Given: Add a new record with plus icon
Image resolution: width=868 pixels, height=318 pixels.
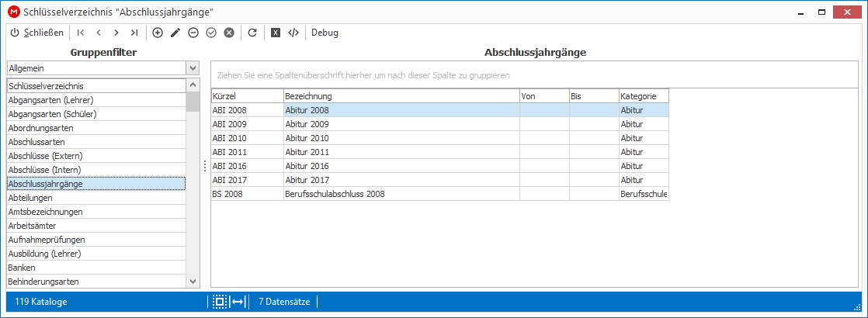Looking at the screenshot, I should (158, 33).
